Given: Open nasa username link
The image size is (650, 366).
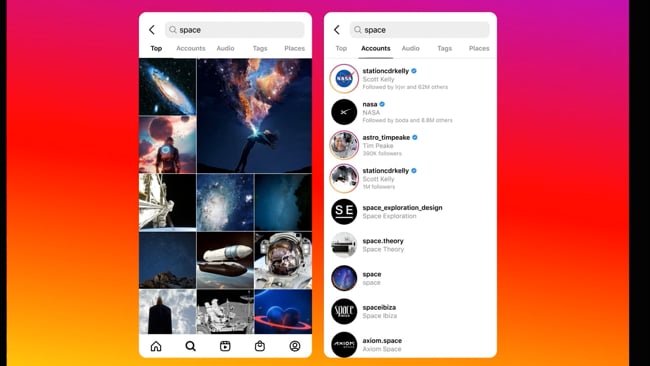Looking at the screenshot, I should 370,104.
